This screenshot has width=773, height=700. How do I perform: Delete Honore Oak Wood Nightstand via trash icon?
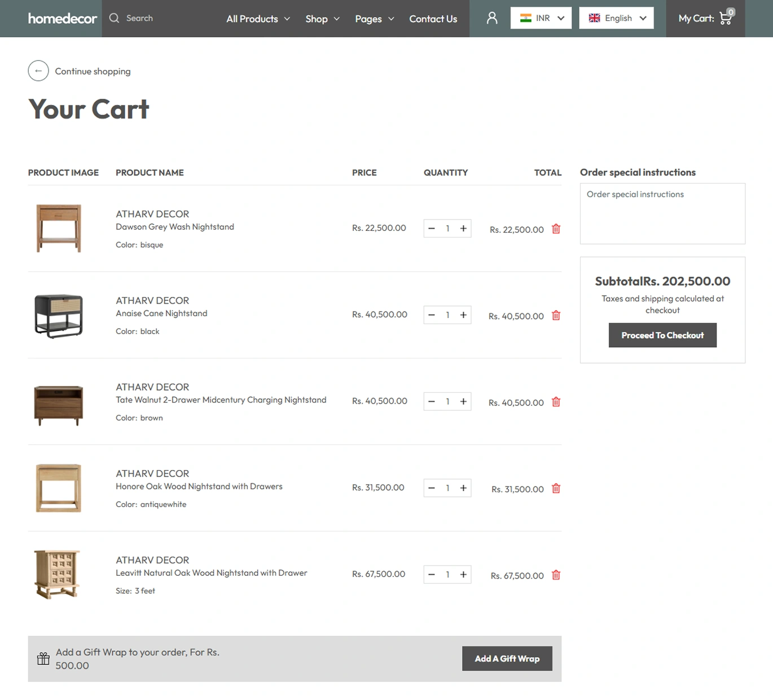pos(556,488)
